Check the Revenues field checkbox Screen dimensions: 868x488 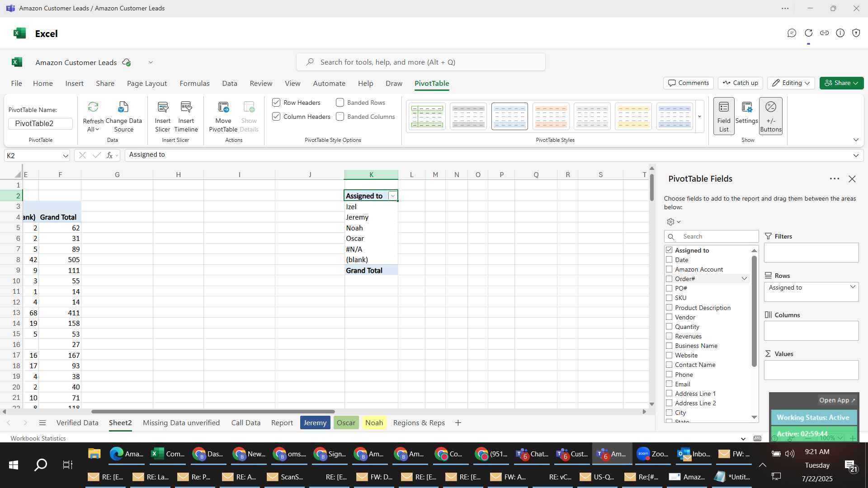[x=669, y=336]
